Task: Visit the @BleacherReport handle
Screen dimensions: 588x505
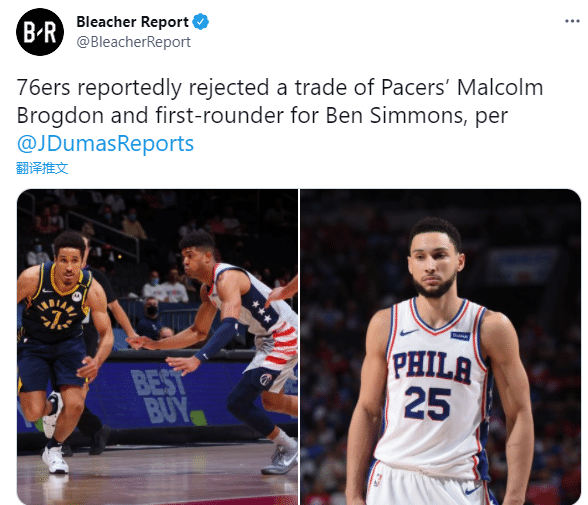Action: point(134,42)
